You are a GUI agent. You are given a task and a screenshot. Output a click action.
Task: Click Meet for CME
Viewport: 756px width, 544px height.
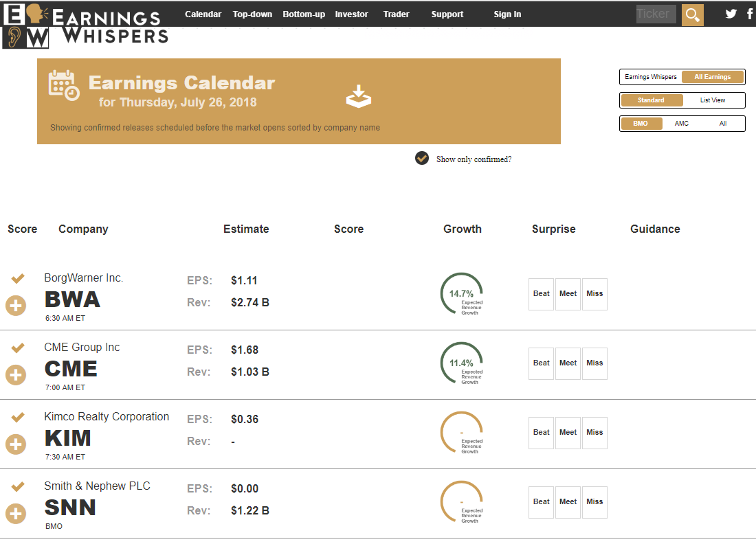pyautogui.click(x=568, y=363)
